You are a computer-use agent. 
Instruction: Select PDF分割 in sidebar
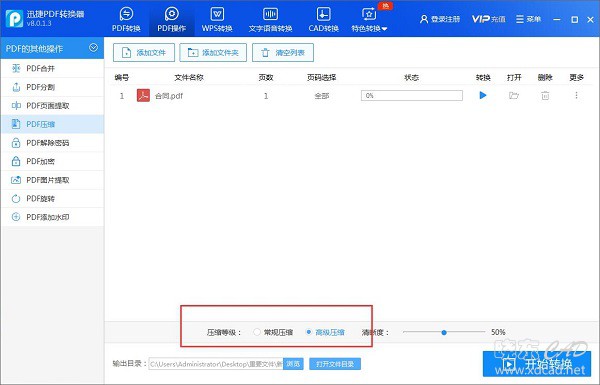pos(52,87)
